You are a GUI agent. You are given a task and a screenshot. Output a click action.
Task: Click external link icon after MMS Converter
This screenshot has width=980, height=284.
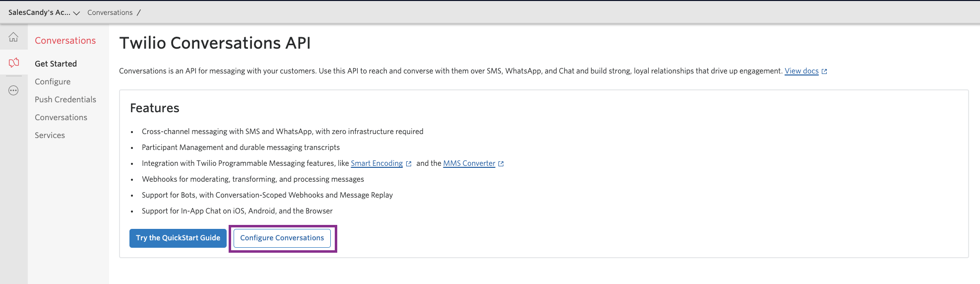[501, 164]
